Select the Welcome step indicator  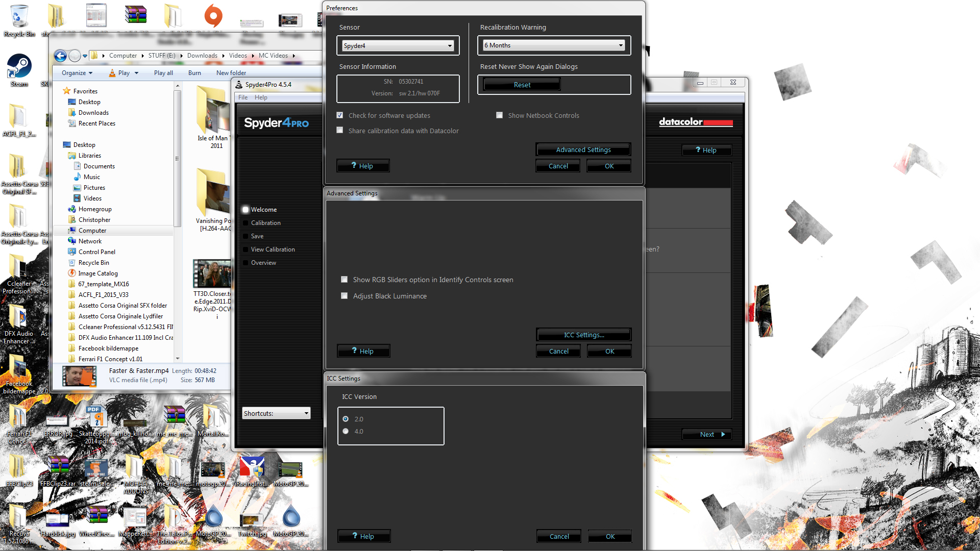click(246, 210)
